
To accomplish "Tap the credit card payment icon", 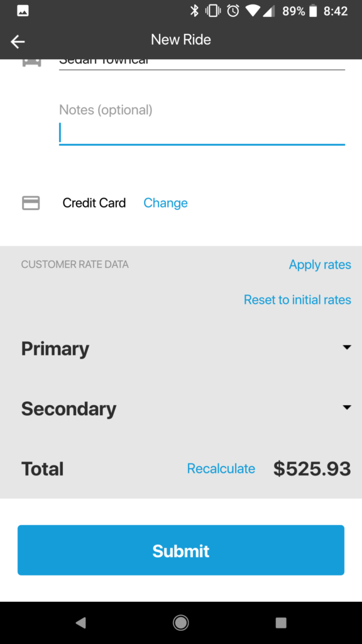I will click(x=31, y=203).
